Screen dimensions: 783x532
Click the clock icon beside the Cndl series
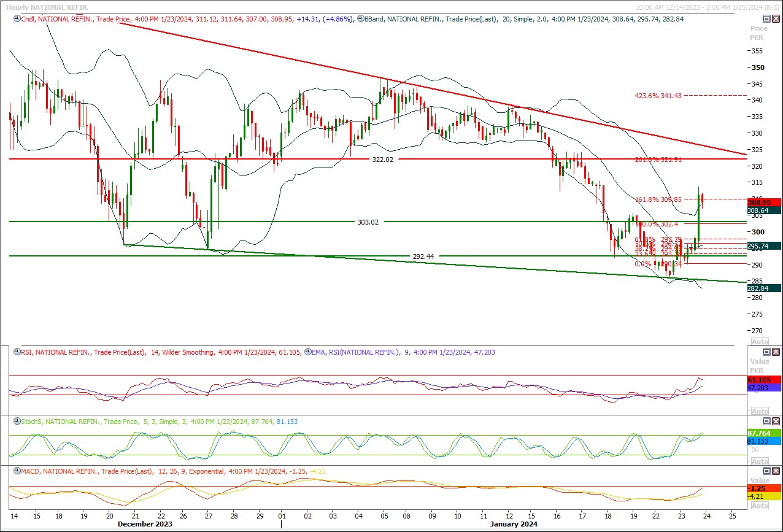click(17, 19)
